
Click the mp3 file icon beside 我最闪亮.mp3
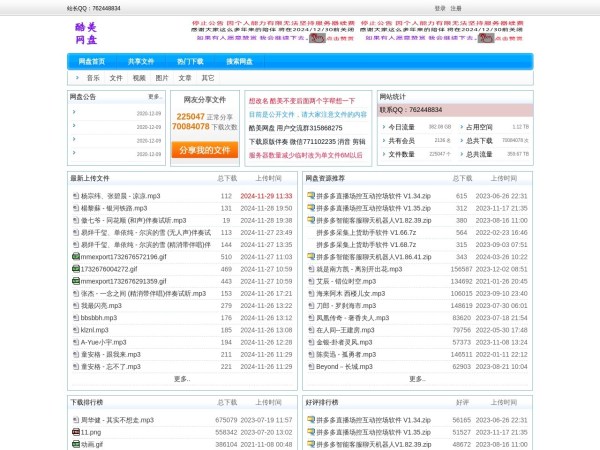(75, 305)
